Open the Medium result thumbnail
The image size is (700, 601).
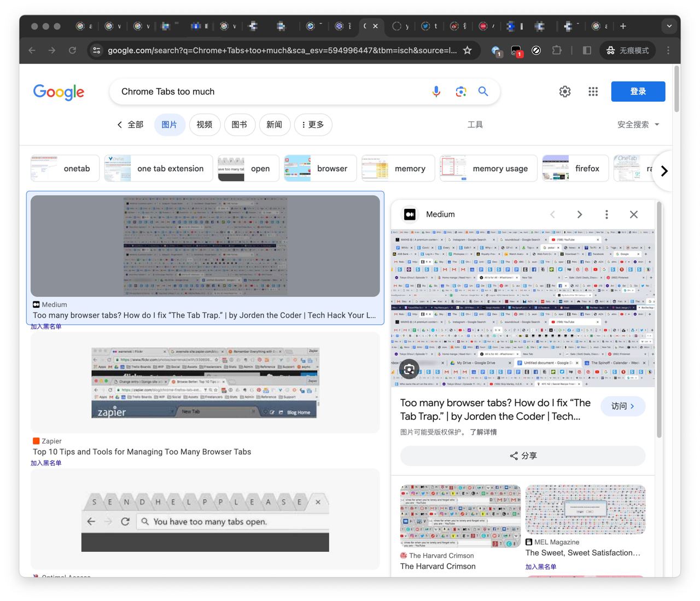[205, 246]
